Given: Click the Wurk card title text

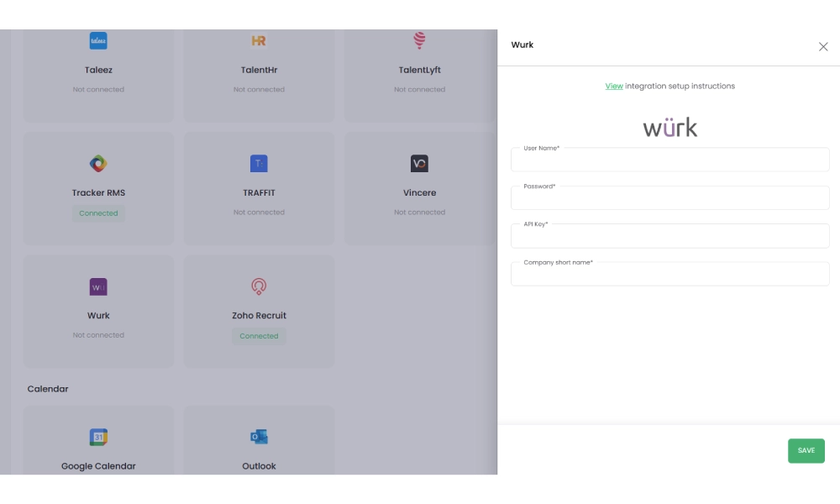Looking at the screenshot, I should [98, 316].
